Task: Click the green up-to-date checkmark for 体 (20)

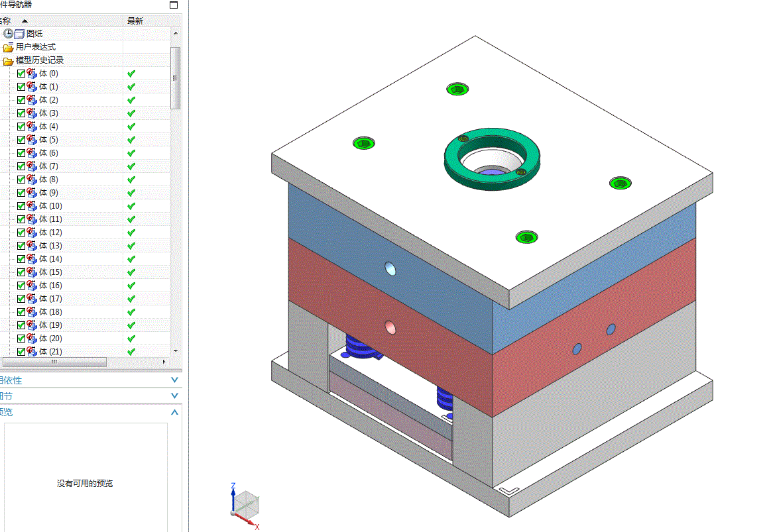Action: click(x=131, y=339)
